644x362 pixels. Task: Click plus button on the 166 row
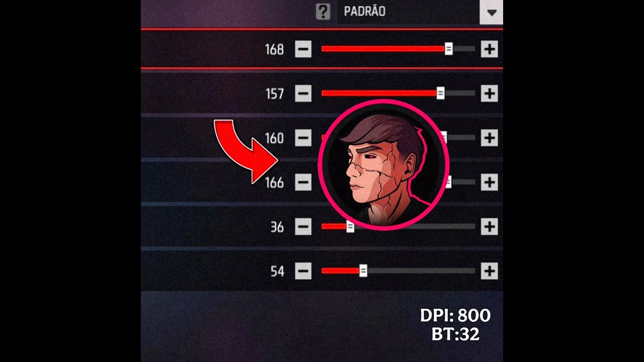click(489, 182)
